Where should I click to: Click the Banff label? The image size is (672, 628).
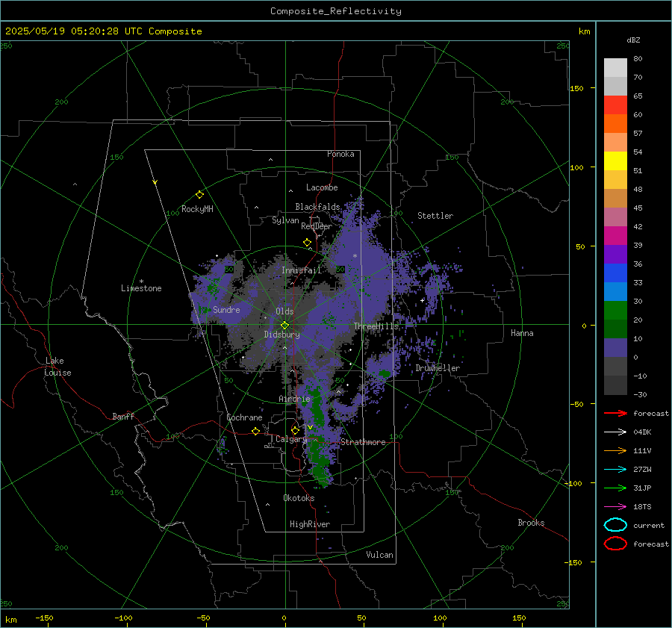(x=123, y=417)
